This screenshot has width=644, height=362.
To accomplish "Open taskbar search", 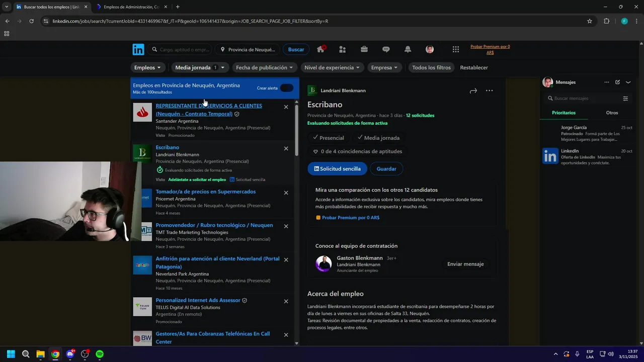I will point(26,354).
